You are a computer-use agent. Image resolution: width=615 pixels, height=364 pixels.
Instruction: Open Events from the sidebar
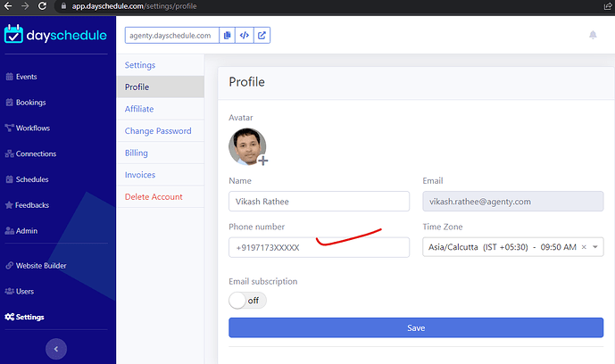tap(21, 77)
